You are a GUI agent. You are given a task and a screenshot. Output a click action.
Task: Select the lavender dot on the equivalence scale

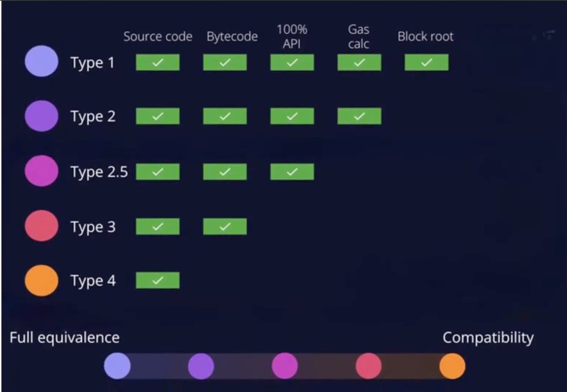point(117,366)
